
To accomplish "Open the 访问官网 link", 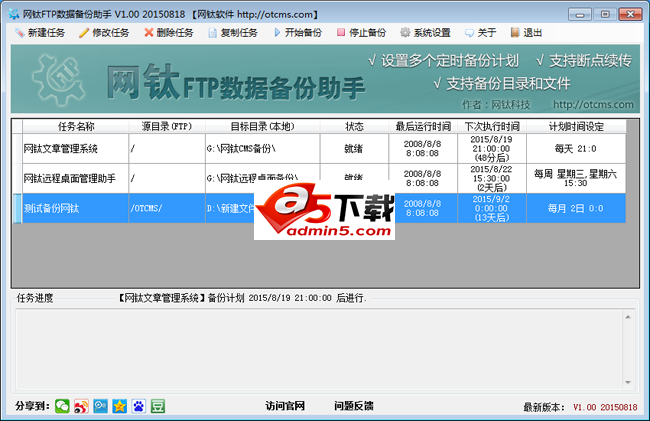I will pyautogui.click(x=285, y=406).
